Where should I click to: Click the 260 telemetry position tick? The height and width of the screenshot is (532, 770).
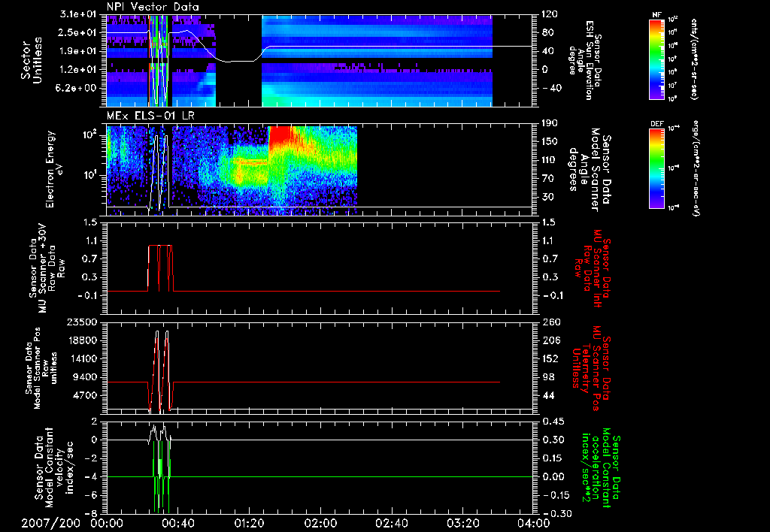550,322
